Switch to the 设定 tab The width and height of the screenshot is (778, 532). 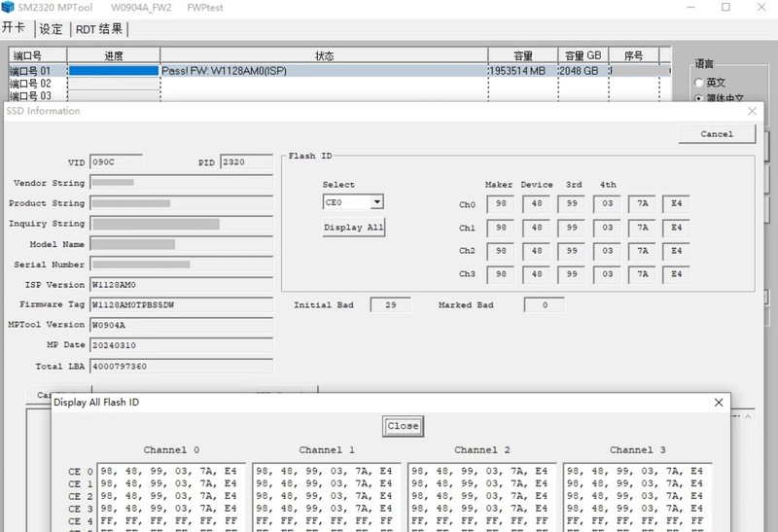pos(51,29)
